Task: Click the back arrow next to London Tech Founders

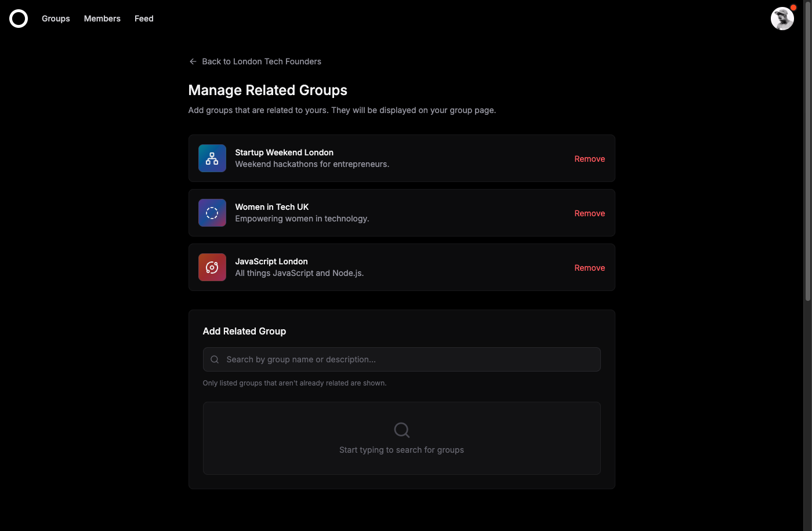Action: (193, 61)
